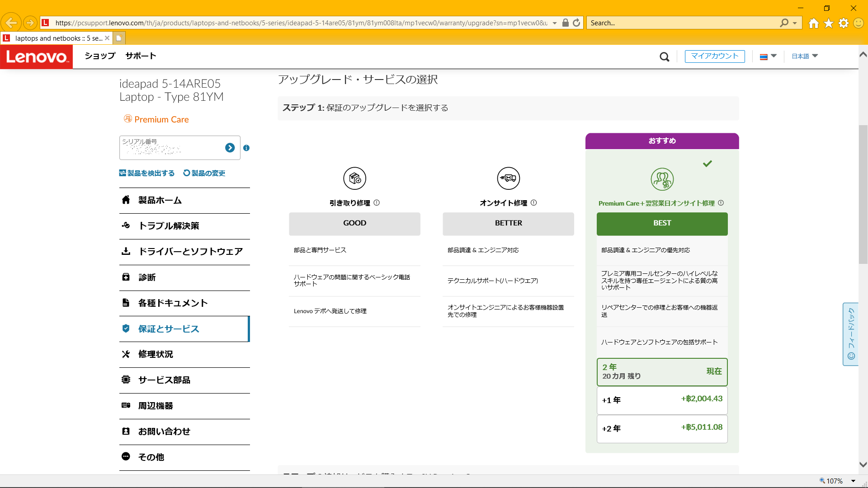Click the browser Back arrow button
This screenshot has width=868, height=488.
pos(11,23)
